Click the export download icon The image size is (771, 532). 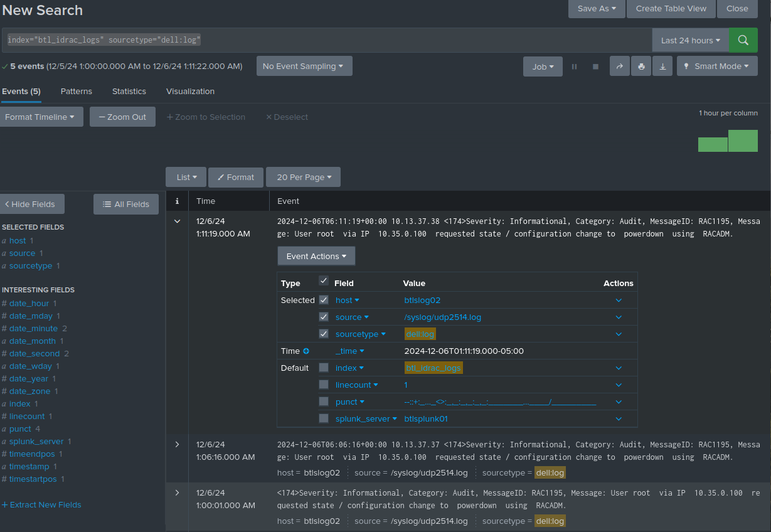662,66
